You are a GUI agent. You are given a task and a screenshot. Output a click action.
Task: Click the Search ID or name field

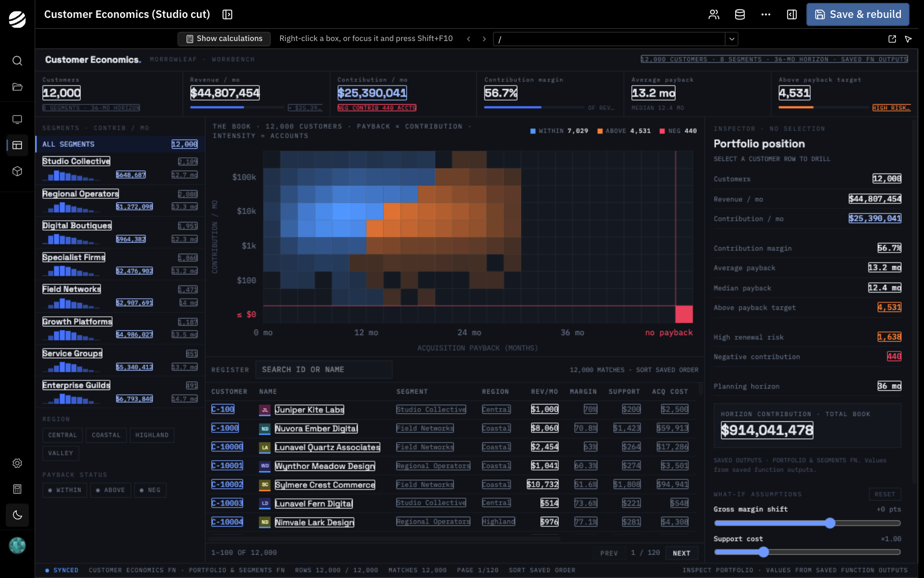pyautogui.click(x=323, y=369)
